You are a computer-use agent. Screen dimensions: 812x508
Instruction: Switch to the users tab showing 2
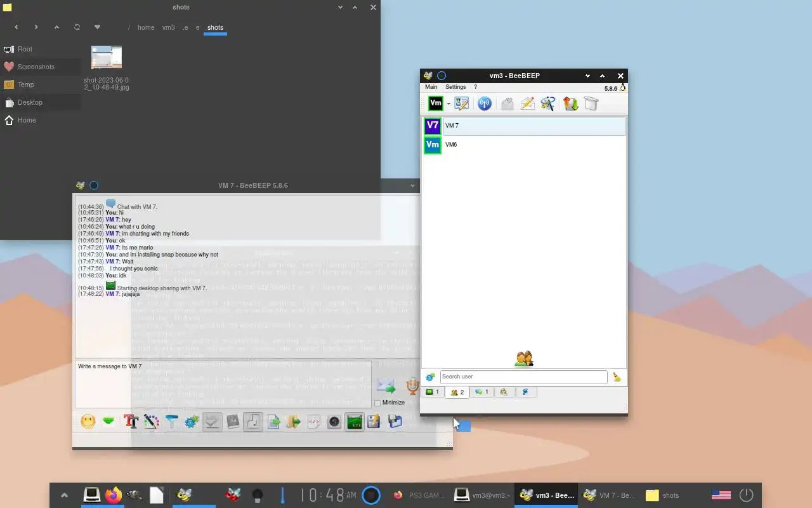tap(457, 392)
